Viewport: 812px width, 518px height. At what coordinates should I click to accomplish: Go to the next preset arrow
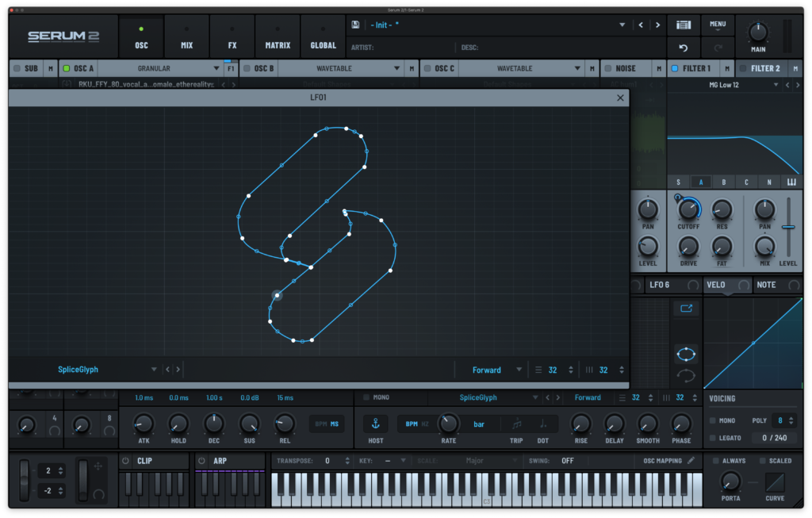click(x=657, y=25)
